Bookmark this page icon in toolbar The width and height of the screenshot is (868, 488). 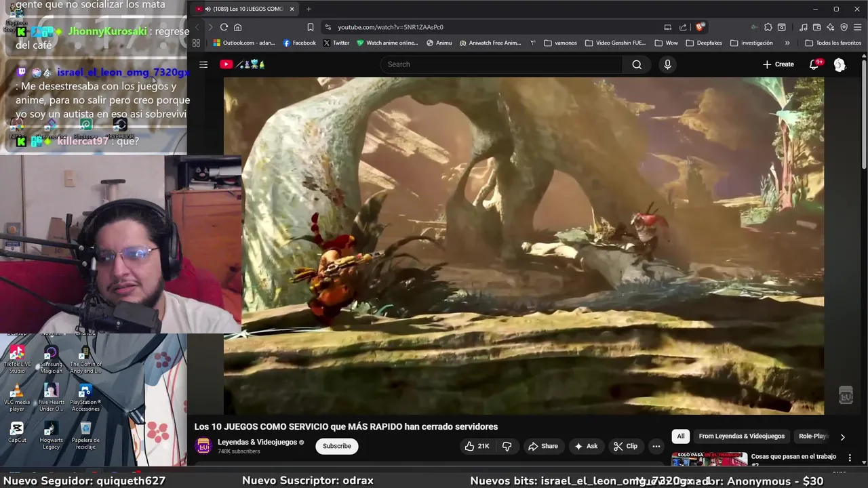[310, 27]
